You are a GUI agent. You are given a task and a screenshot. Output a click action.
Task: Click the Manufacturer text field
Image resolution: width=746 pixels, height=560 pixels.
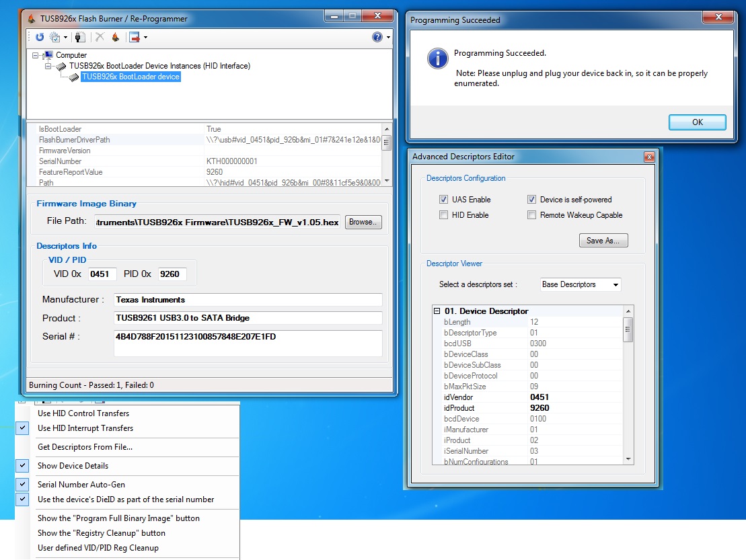(x=248, y=299)
